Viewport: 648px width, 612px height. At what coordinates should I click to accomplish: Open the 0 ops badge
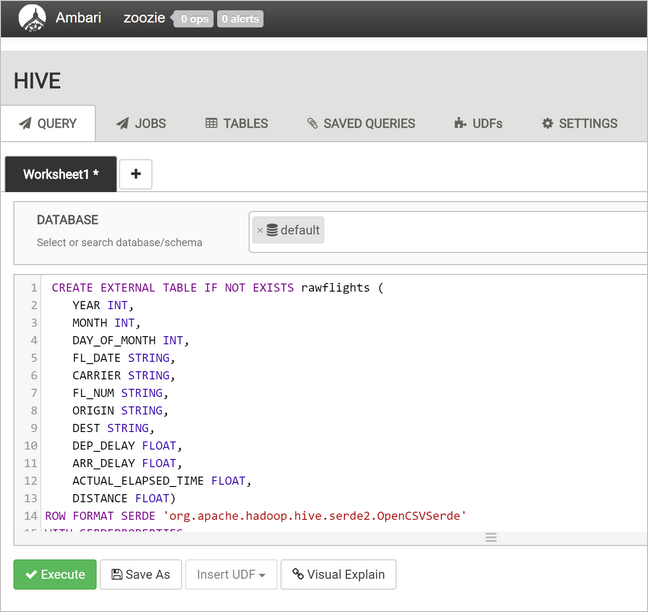194,19
